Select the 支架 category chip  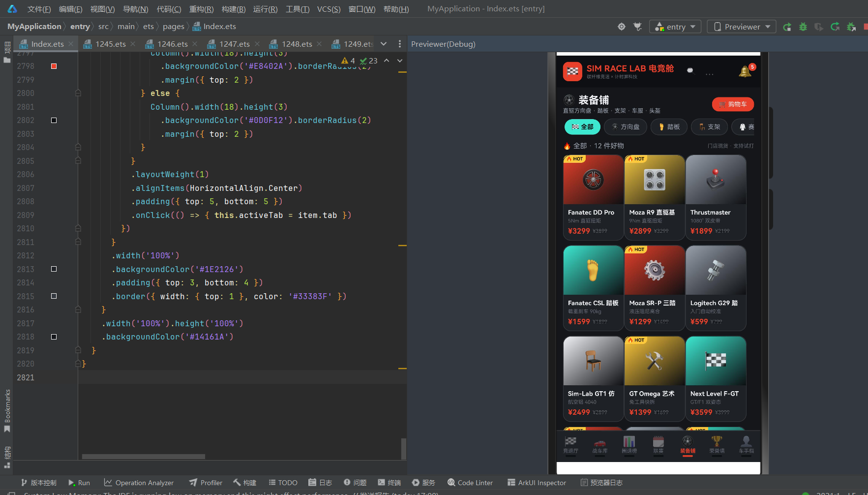click(709, 127)
